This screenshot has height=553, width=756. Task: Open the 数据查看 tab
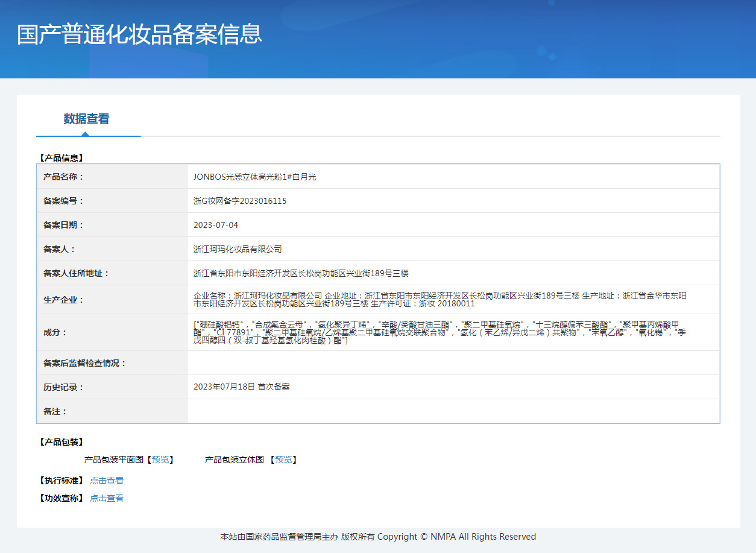(87, 119)
